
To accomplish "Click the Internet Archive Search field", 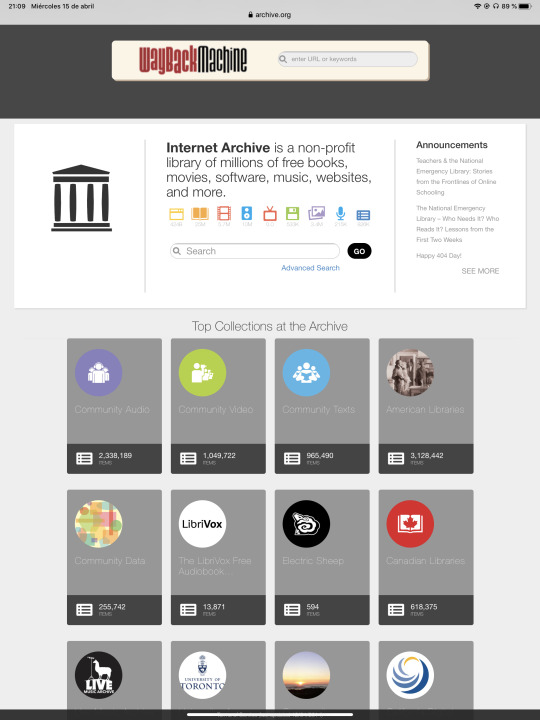I will click(255, 251).
